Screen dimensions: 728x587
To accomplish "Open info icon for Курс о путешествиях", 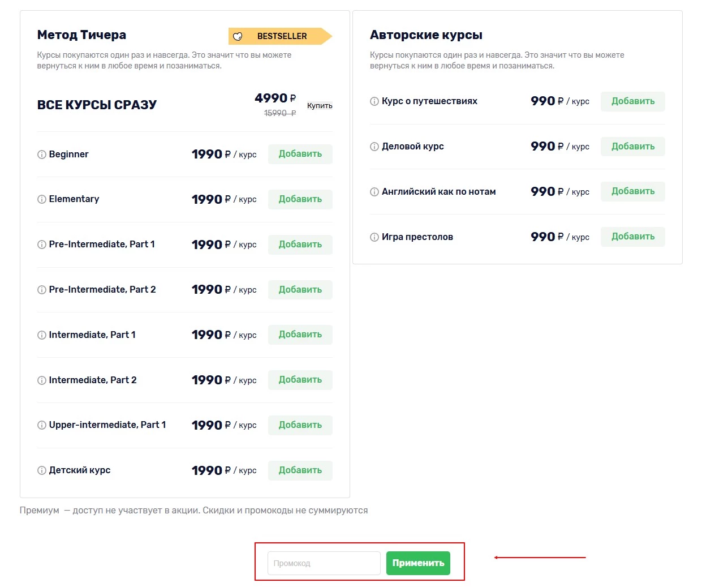I will click(x=374, y=101).
